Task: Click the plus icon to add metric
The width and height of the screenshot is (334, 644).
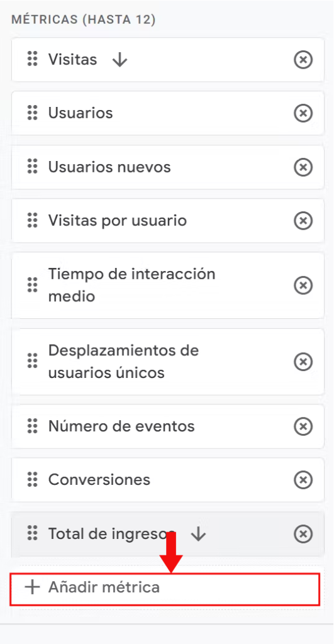Action: tap(32, 587)
